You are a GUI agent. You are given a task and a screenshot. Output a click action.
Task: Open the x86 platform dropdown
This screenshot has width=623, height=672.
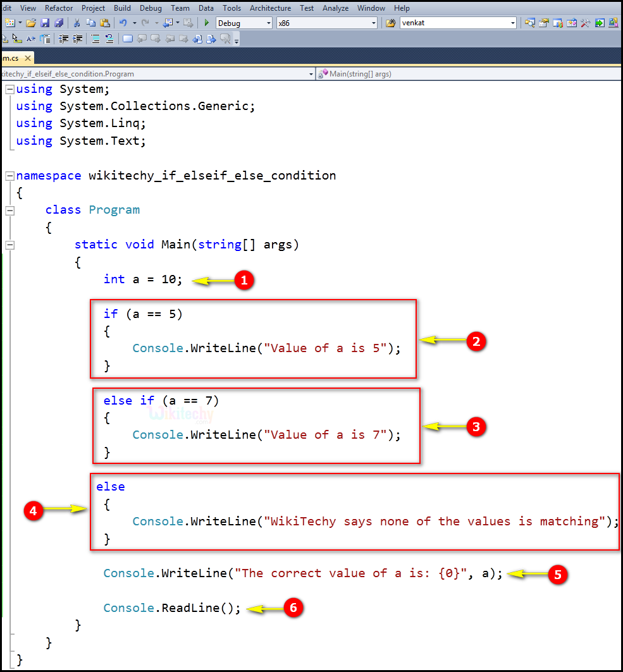click(x=373, y=23)
